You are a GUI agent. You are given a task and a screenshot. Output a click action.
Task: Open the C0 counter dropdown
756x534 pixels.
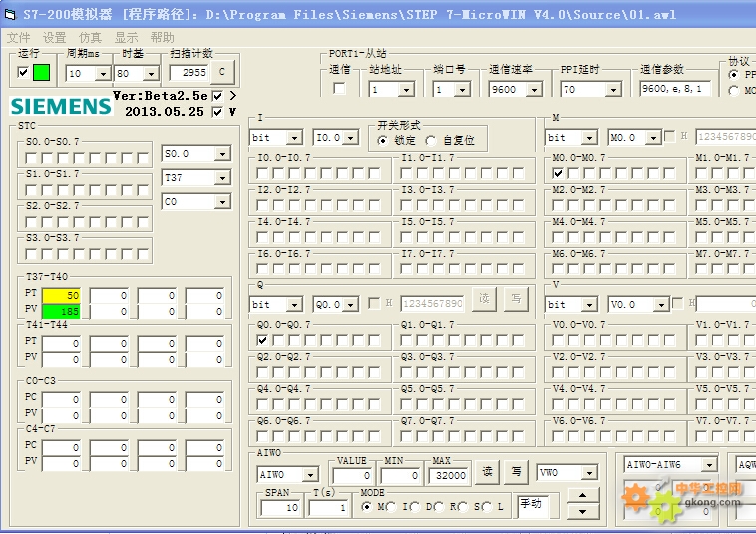(222, 202)
